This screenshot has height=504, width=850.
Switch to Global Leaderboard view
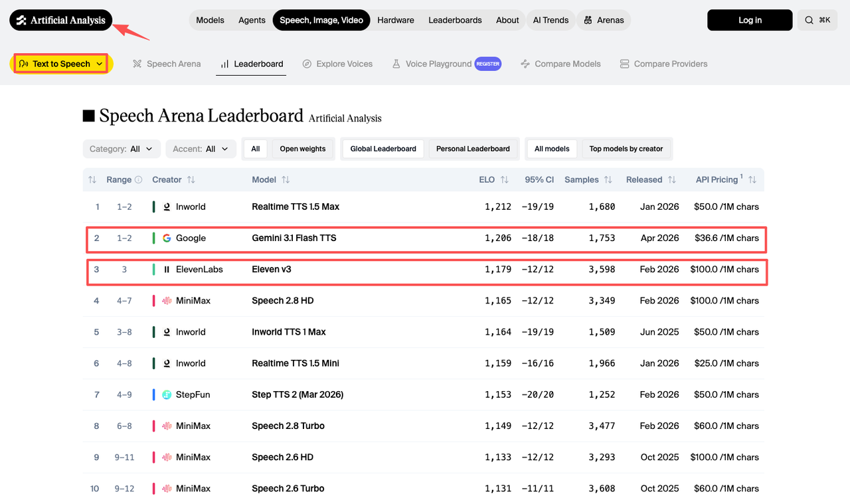383,149
